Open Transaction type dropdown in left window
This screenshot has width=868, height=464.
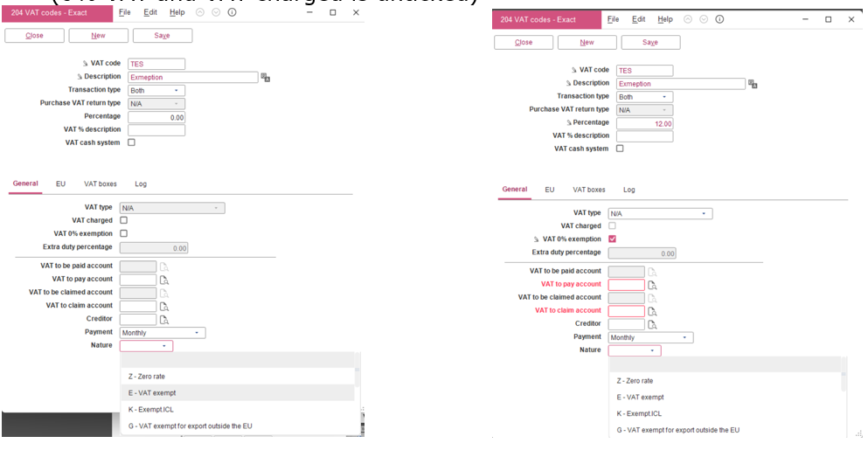click(x=156, y=90)
